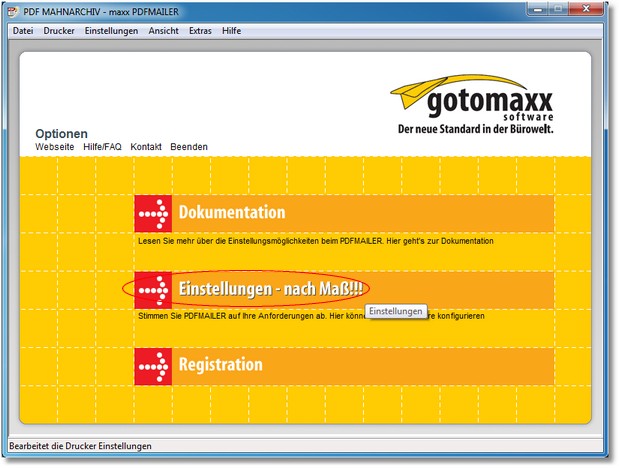Open the Registration banner heading
This screenshot has height=468, width=619.
pyautogui.click(x=220, y=366)
